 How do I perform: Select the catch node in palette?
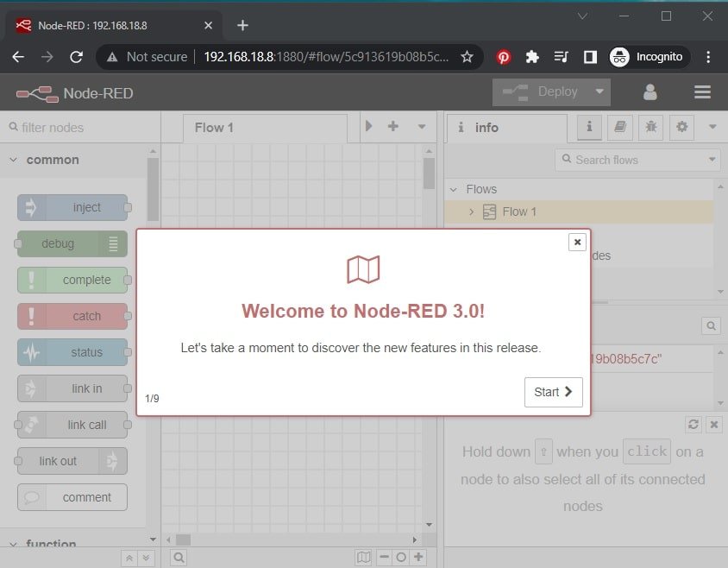72,316
